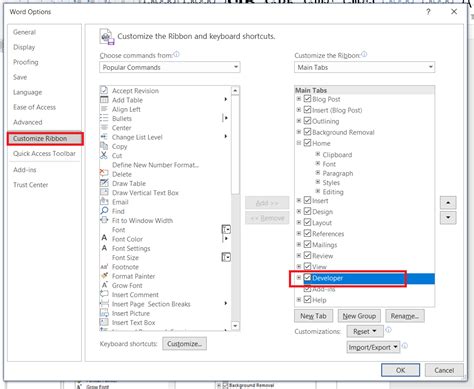
Task: Click the Move Down arrow button
Action: point(448,218)
